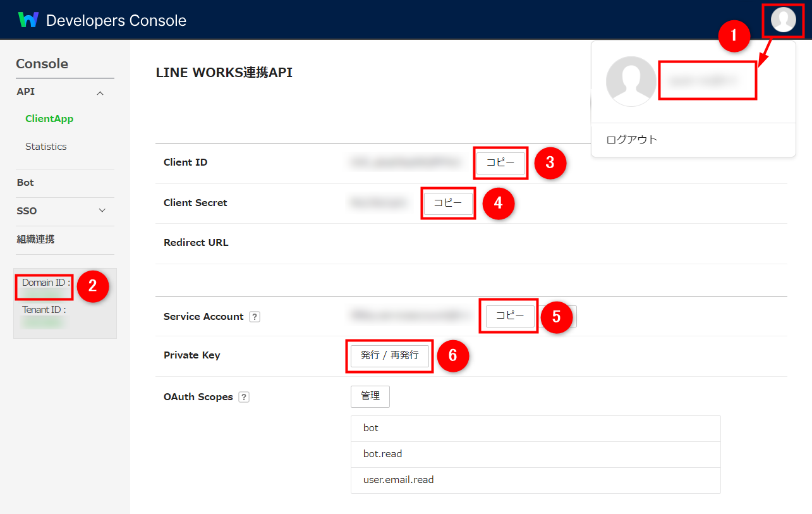Image resolution: width=812 pixels, height=514 pixels.
Task: Click the OAuth Scopes help question icon
Action: [x=244, y=397]
